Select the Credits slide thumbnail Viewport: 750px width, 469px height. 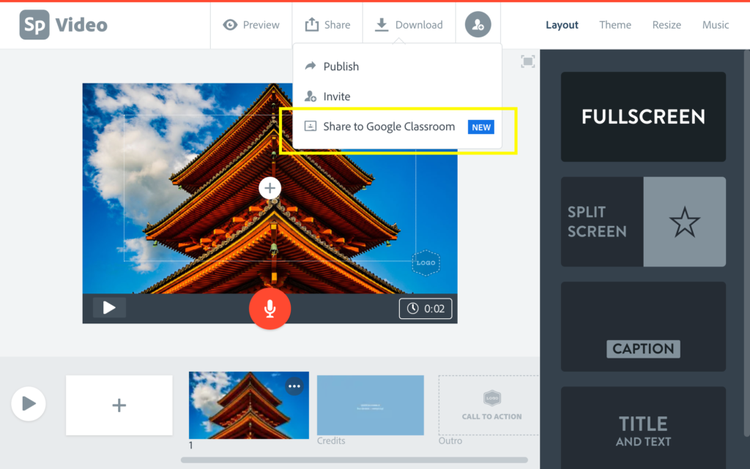tap(370, 405)
